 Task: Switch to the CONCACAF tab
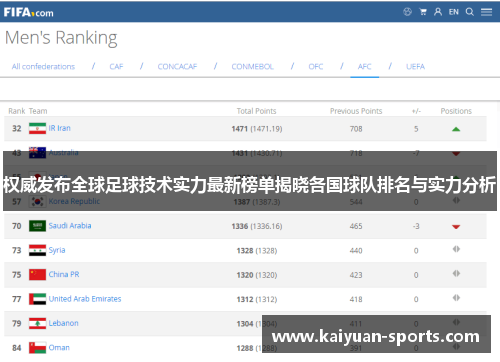[177, 67]
